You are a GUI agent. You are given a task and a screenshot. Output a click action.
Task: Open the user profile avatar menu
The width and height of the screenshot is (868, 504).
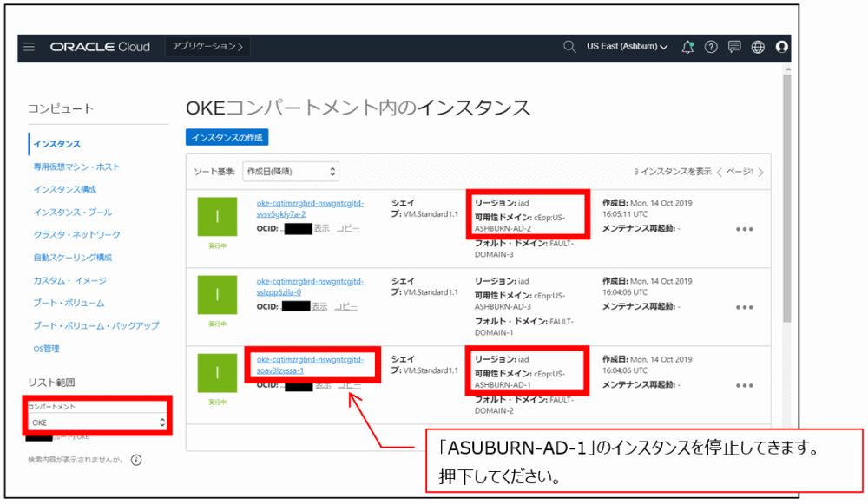(780, 48)
